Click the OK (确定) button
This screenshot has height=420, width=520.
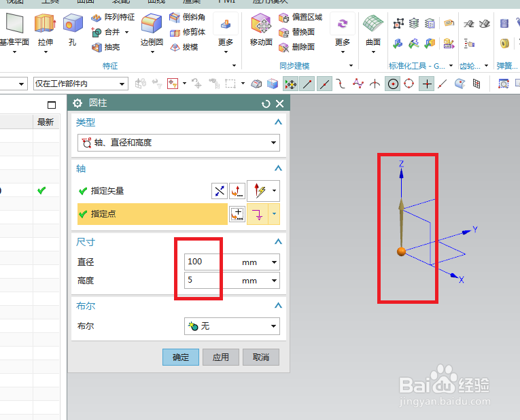(181, 357)
